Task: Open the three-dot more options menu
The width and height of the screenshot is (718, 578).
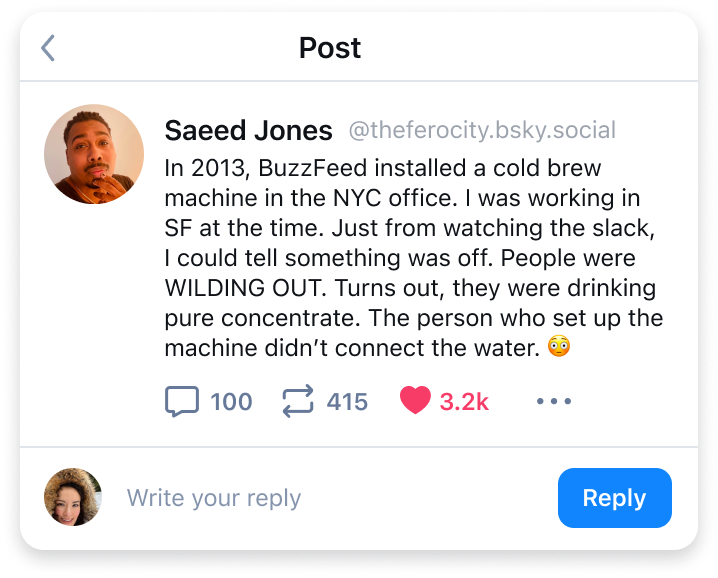Action: pos(553,402)
